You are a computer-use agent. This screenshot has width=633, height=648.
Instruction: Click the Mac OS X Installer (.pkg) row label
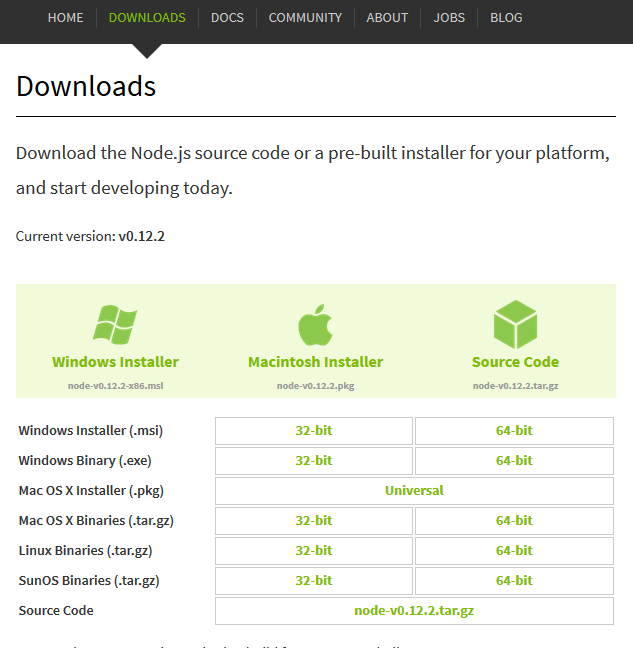pos(91,491)
